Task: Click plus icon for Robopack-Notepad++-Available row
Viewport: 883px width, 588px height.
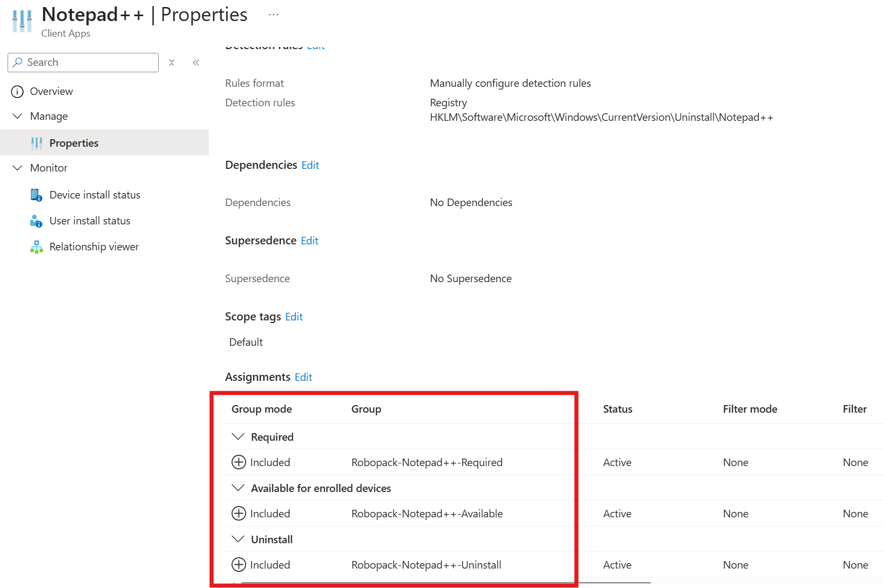Action: (x=239, y=514)
